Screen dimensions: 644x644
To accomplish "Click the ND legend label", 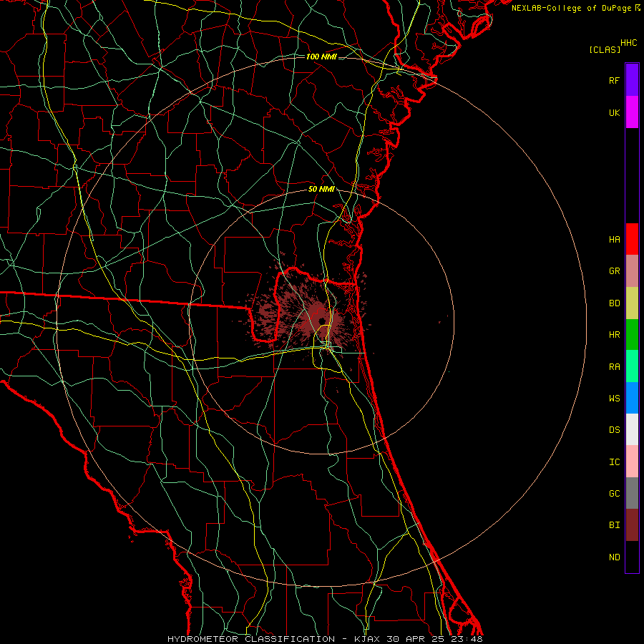I will pos(614,557).
